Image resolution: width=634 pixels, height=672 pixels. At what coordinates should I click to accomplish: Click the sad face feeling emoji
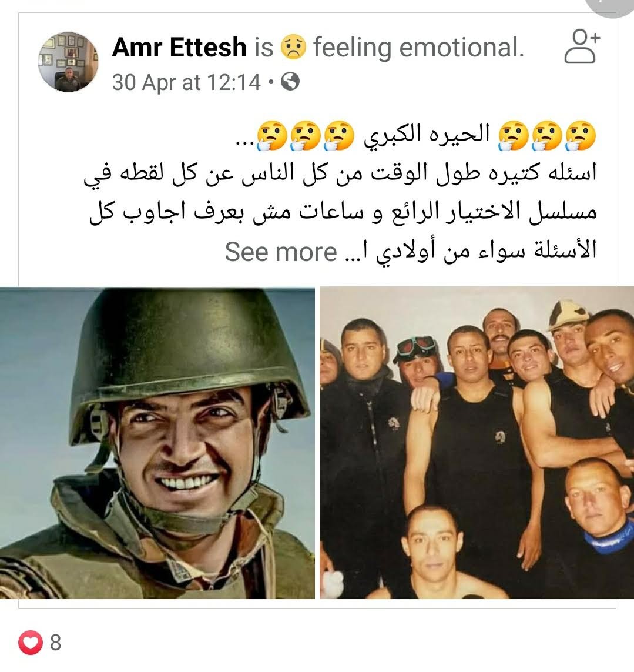coord(293,46)
